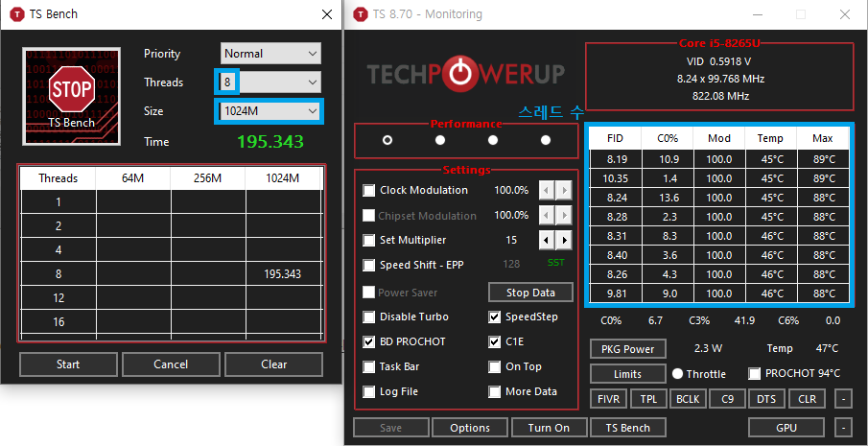Screen dimensions: 868x446
Task: Select the second Performance profile radio button
Action: click(440, 140)
